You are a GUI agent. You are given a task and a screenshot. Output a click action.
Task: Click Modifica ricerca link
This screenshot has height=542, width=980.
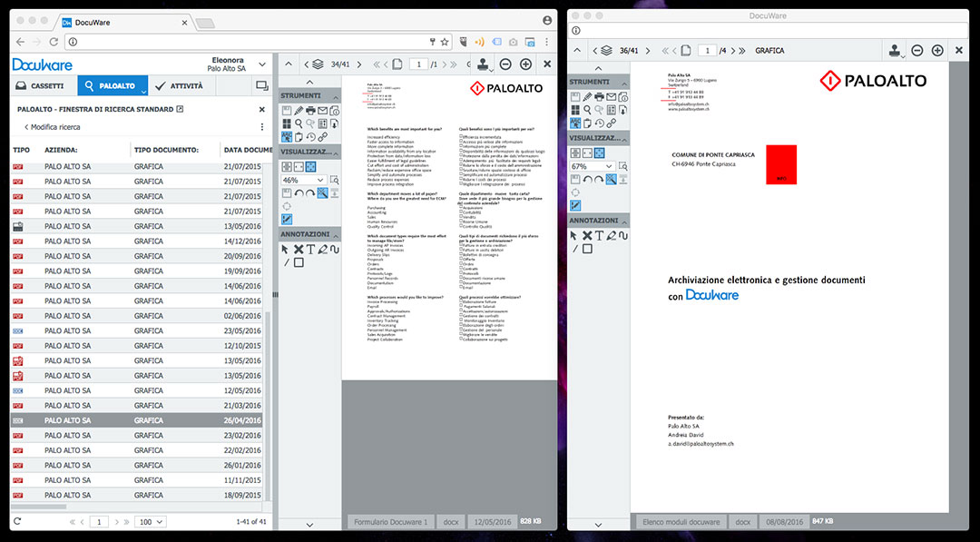(x=53, y=127)
